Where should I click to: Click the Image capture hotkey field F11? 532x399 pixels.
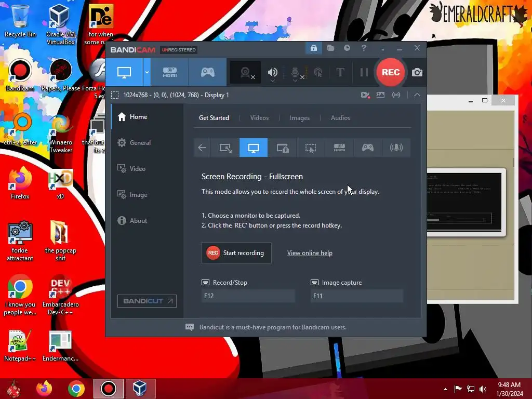pos(357,296)
